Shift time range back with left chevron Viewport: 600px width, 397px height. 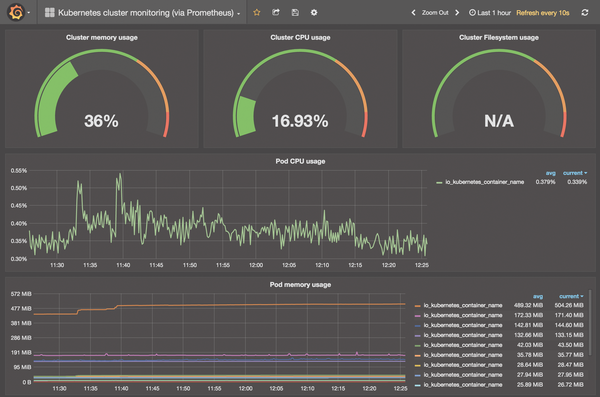413,13
